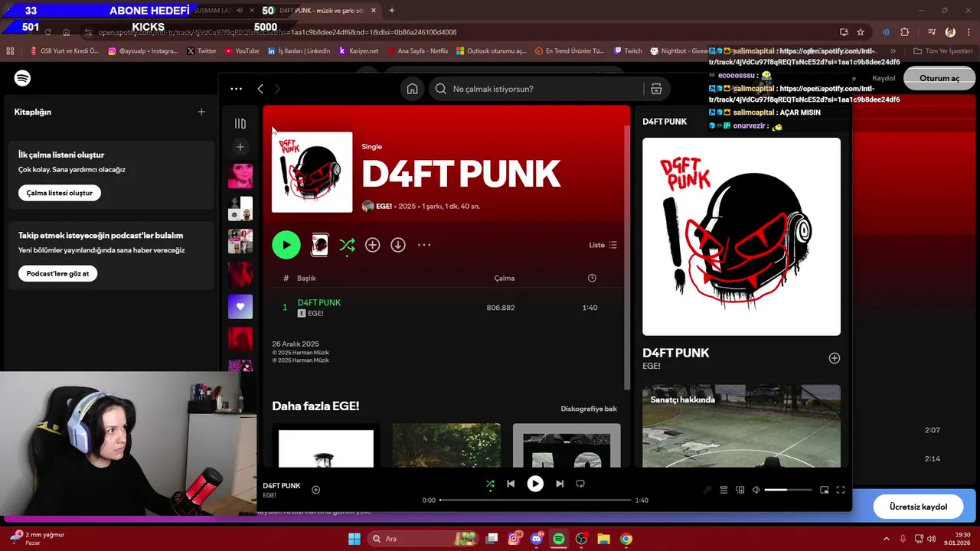
Task: Open 'Ana Sayfa - Netflix' bookmark
Action: pos(418,51)
